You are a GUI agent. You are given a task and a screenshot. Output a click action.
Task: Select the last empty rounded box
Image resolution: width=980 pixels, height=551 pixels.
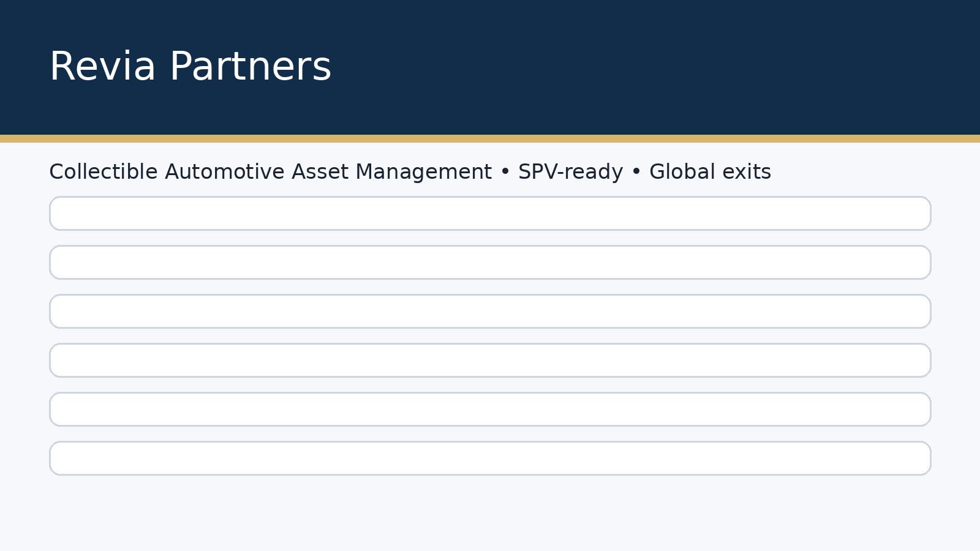point(490,459)
